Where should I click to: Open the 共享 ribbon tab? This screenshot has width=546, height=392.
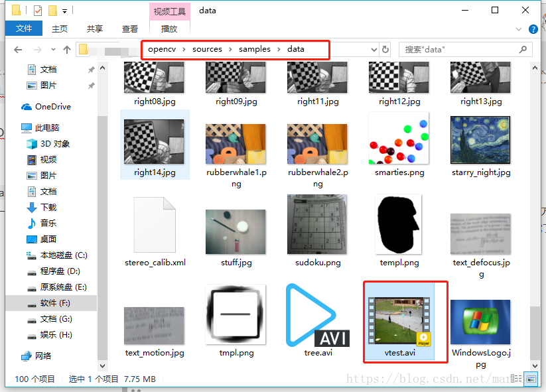click(x=95, y=29)
